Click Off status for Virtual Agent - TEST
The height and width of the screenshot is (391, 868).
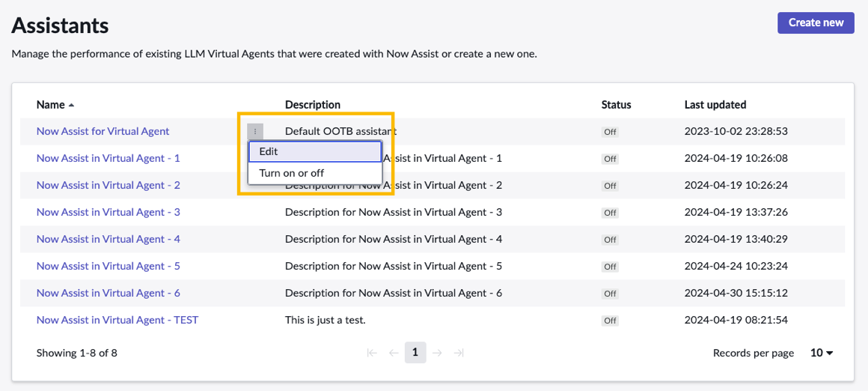tap(610, 321)
